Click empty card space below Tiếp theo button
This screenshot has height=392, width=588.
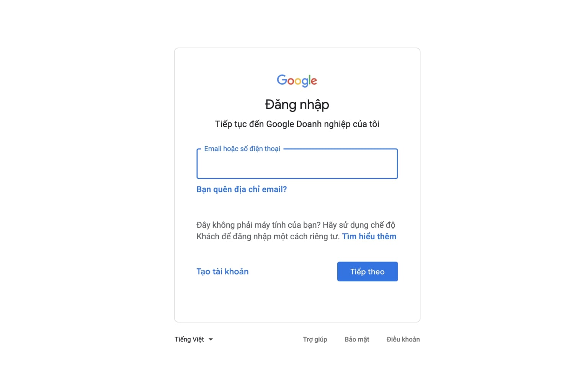[x=297, y=302]
